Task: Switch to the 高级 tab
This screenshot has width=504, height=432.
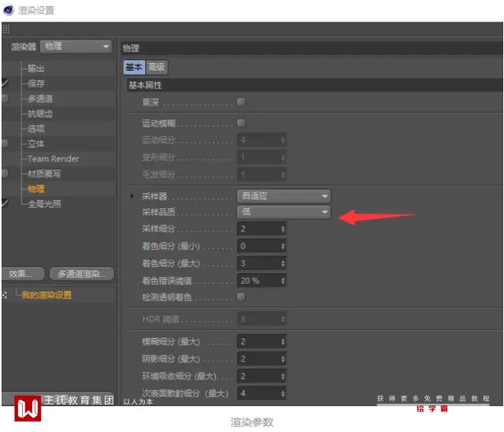Action: point(157,67)
